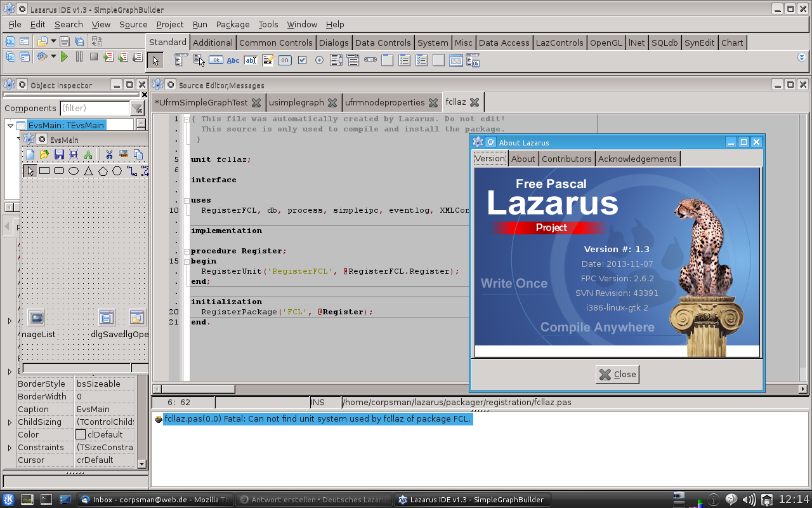Click the volume icon in the system tray
812x508 pixels.
tap(749, 500)
